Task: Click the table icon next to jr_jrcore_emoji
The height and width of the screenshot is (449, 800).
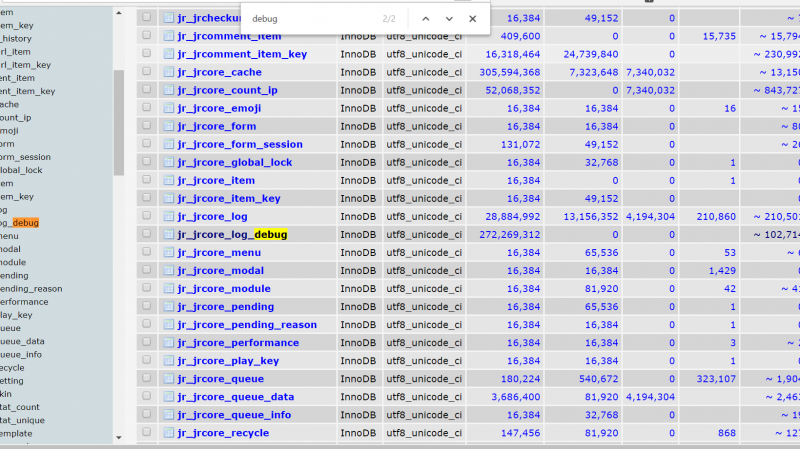Action: [x=168, y=108]
